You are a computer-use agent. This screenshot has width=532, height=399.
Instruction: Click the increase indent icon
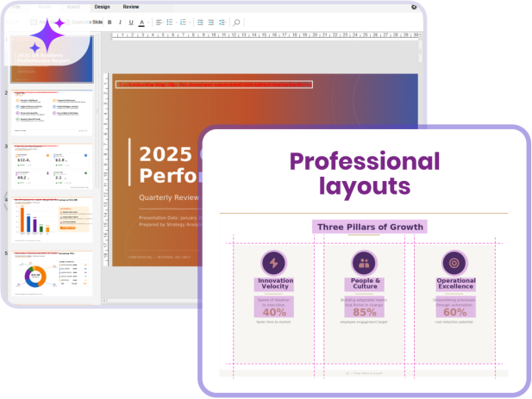pos(211,22)
